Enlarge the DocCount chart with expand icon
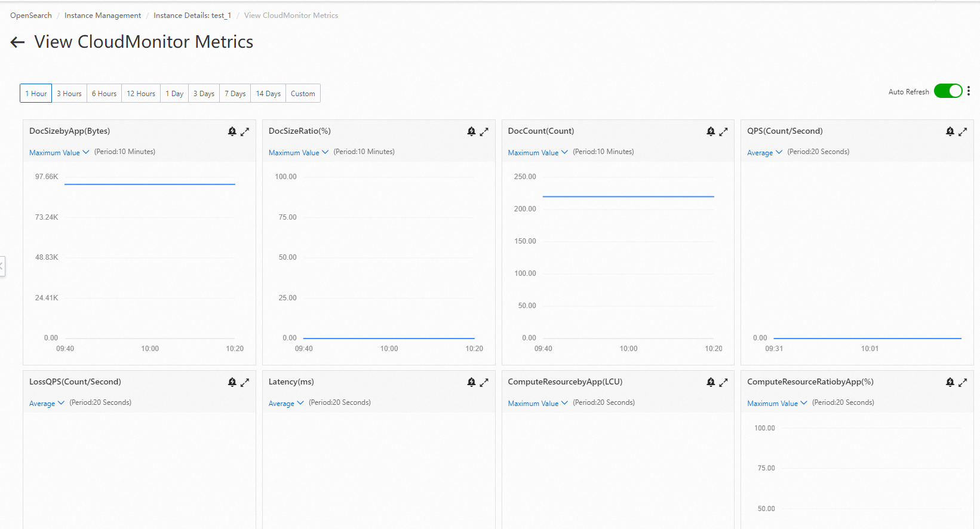980x529 pixels. click(x=723, y=131)
